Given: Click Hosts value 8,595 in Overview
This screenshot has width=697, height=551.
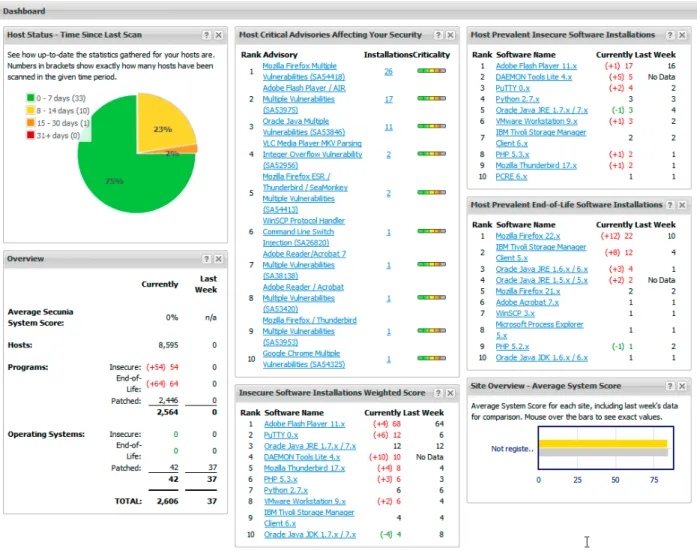Looking at the screenshot, I should coord(168,345).
